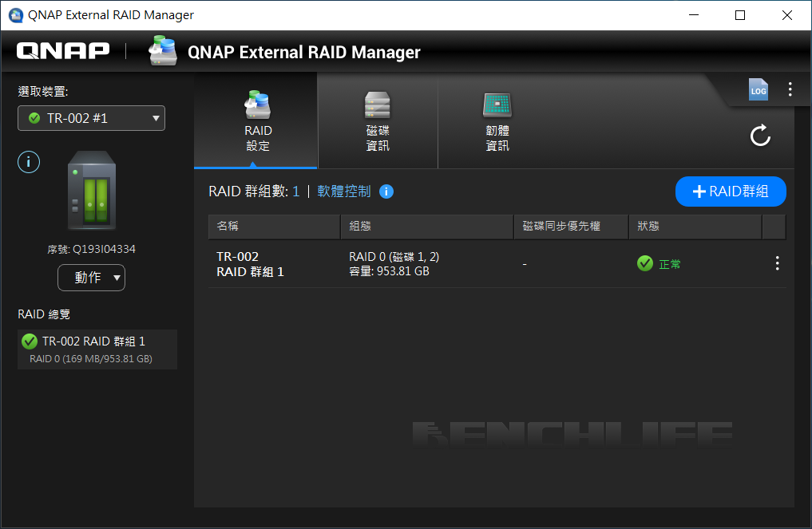Click the green 正常 status check icon
Viewport: 812px width, 529px height.
pyautogui.click(x=645, y=263)
